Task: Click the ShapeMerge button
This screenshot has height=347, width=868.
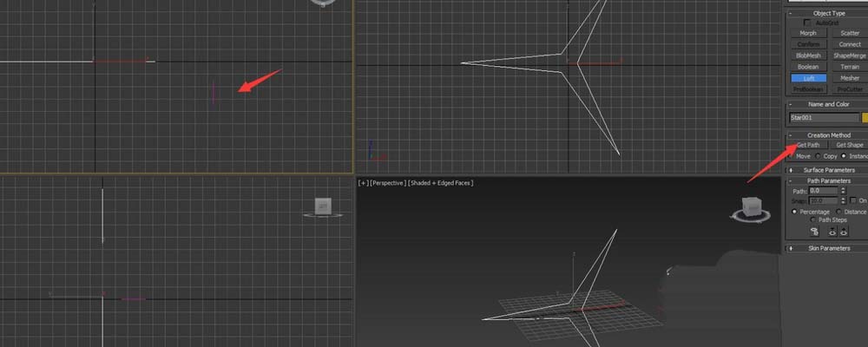Action: 850,56
